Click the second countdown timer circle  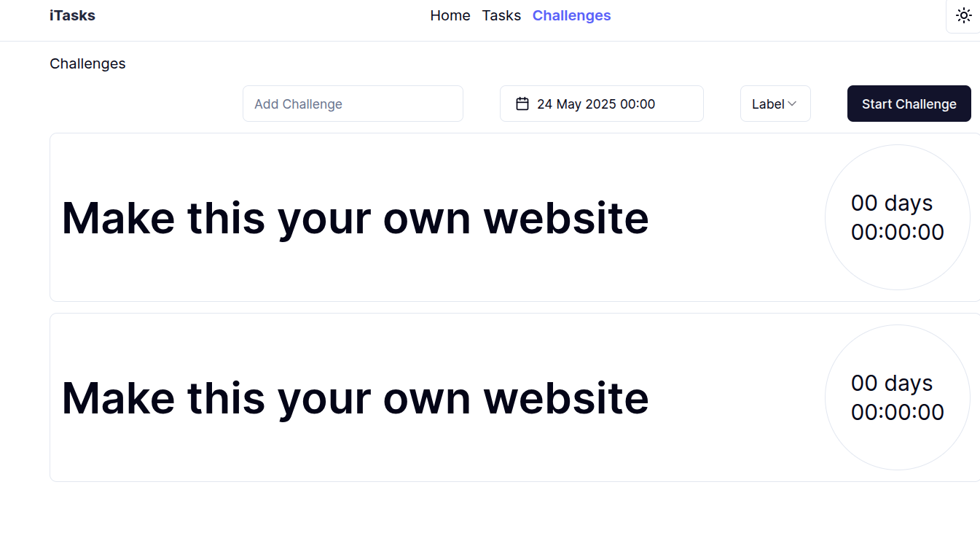(898, 397)
